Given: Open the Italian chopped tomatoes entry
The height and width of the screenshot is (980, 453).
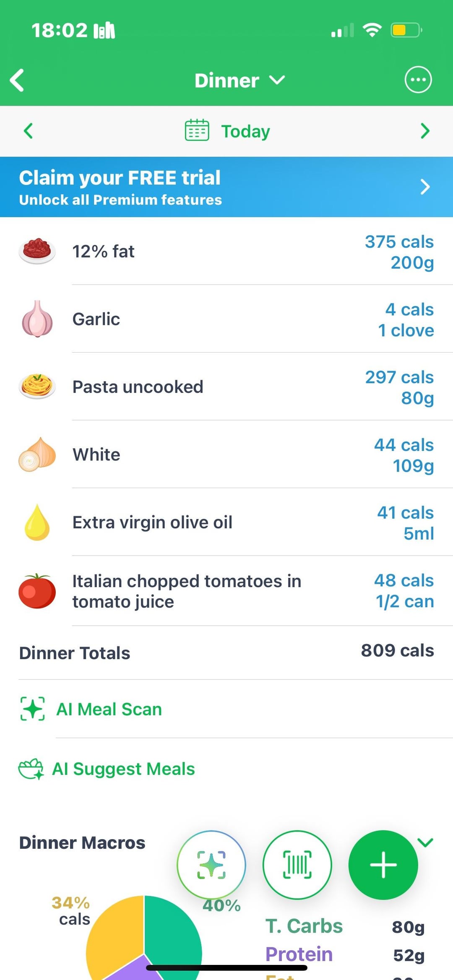Looking at the screenshot, I should (x=226, y=591).
